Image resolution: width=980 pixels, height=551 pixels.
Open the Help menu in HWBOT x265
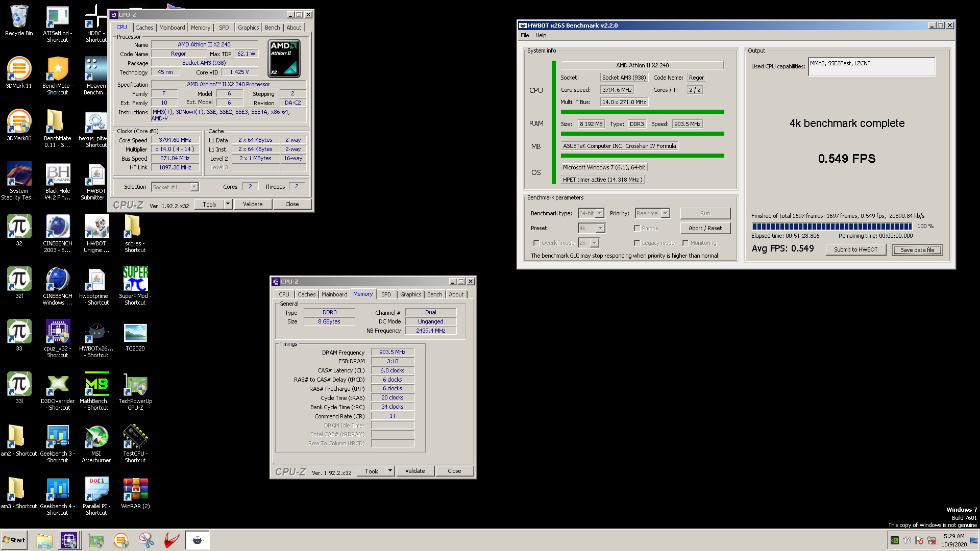[x=541, y=35]
